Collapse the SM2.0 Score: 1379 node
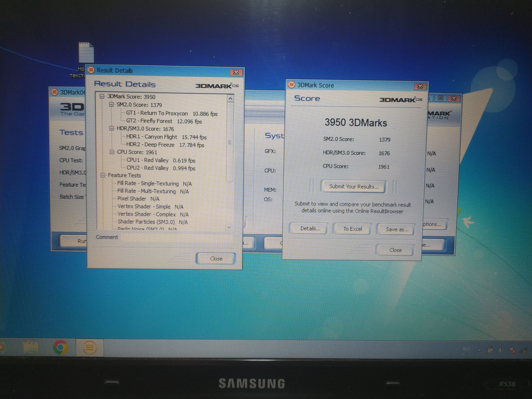 (111, 104)
